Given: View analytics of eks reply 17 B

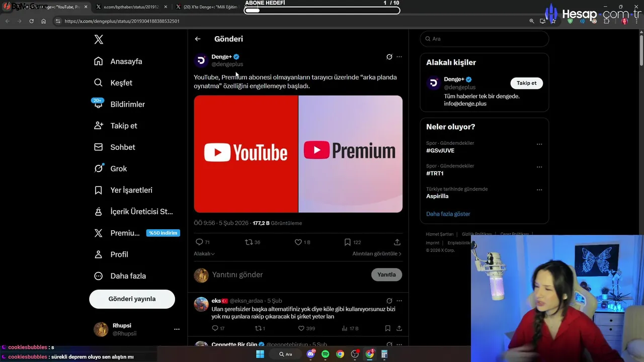Looking at the screenshot, I should point(350,328).
